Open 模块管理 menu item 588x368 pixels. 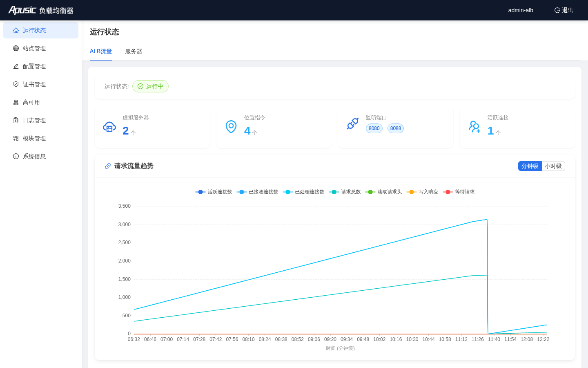pos(41,138)
